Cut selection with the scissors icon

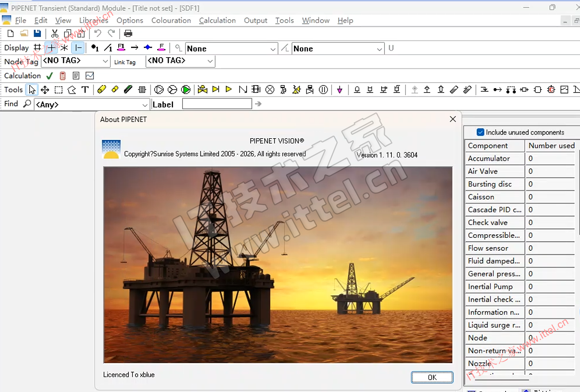point(54,33)
